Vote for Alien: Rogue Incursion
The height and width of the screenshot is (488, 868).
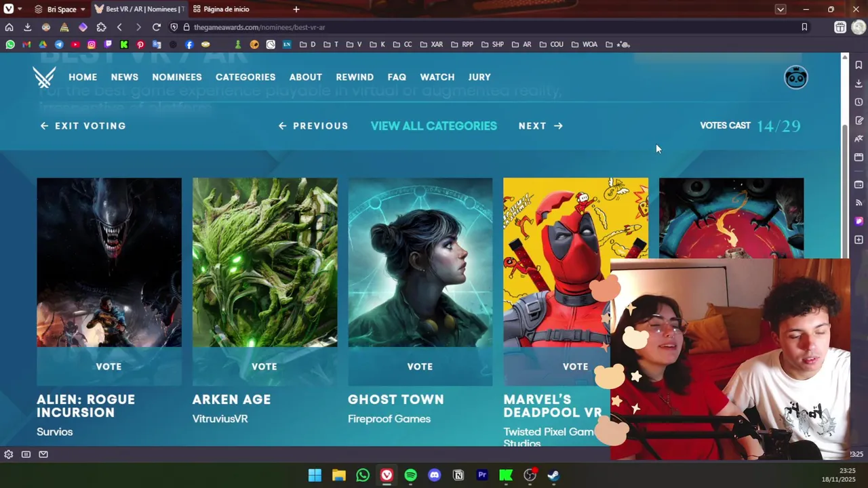(108, 366)
